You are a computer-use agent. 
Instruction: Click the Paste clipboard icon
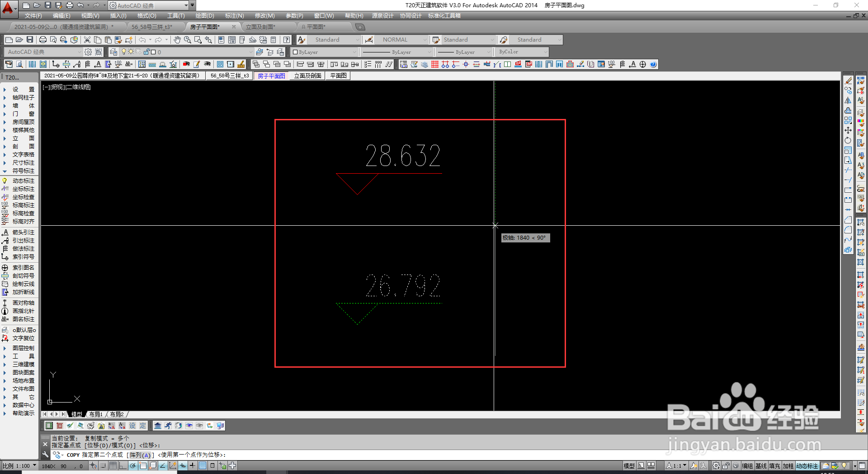tap(108, 40)
